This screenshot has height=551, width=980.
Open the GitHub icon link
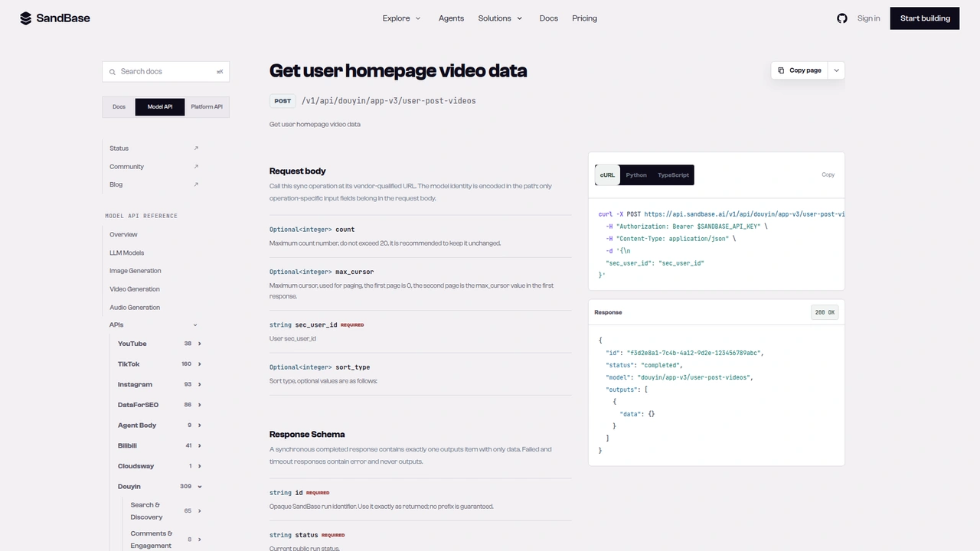(842, 18)
